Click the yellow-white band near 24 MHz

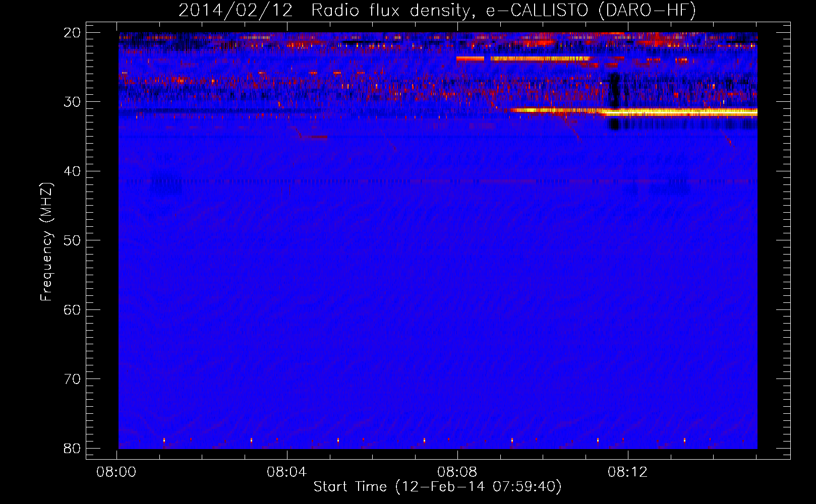pyautogui.click(x=540, y=58)
